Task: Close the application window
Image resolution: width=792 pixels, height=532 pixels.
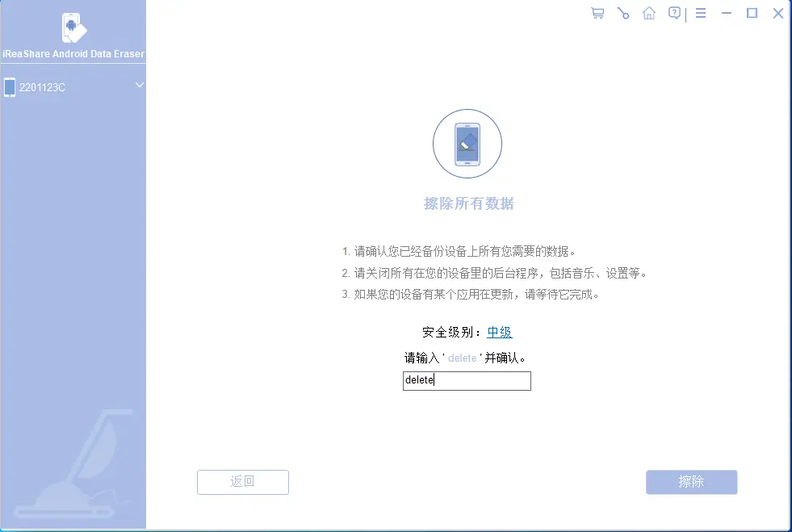Action: click(x=777, y=13)
